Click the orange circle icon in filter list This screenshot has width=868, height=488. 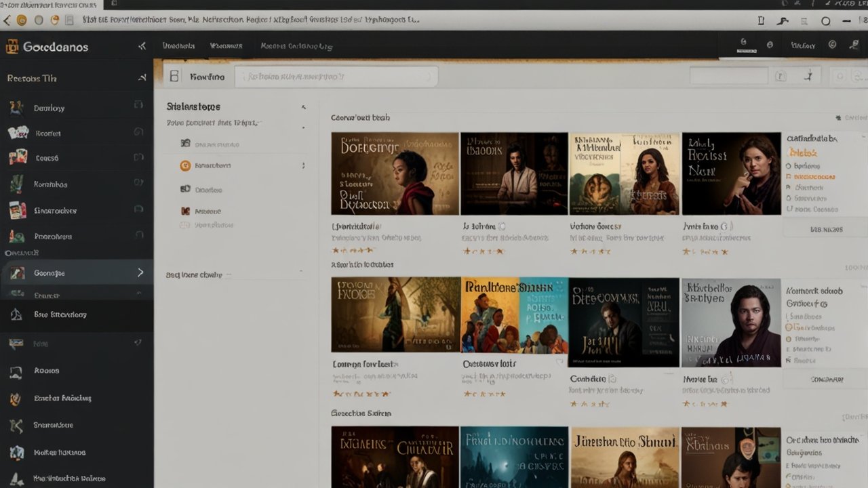(x=184, y=165)
